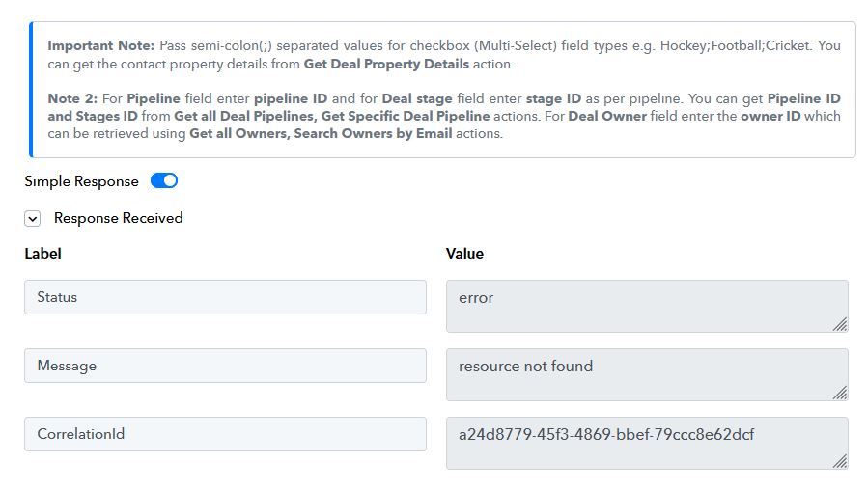Click the resize grip on the resource not found box

840,394
